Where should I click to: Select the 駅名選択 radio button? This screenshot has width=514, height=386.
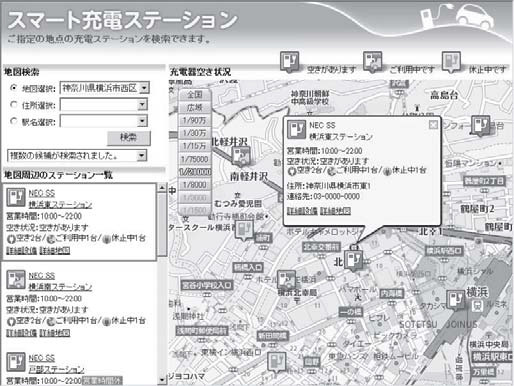[13, 121]
